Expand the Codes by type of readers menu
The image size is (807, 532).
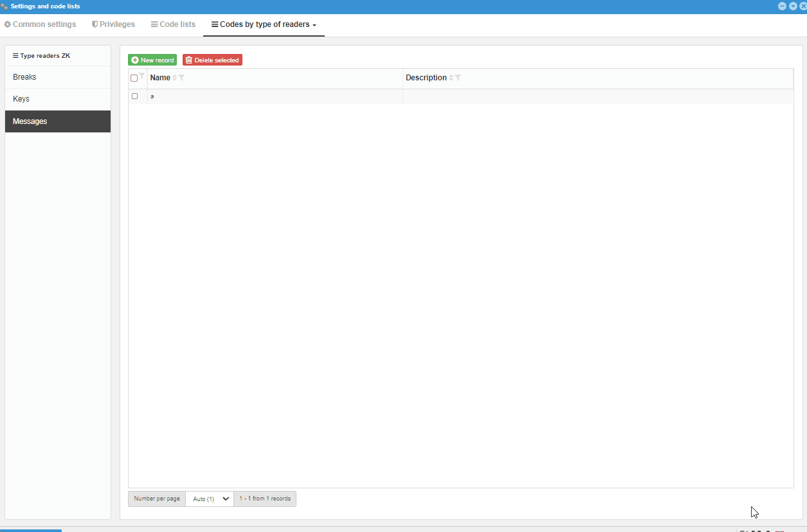[x=264, y=24]
